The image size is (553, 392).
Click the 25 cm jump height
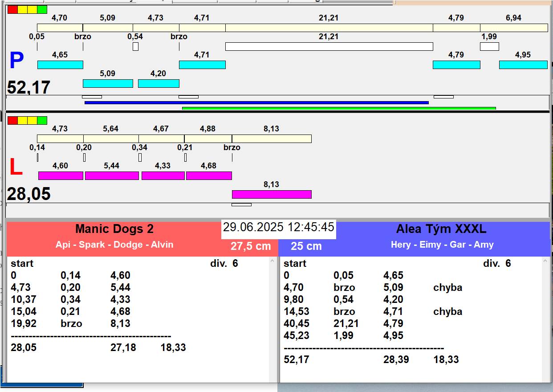(306, 246)
